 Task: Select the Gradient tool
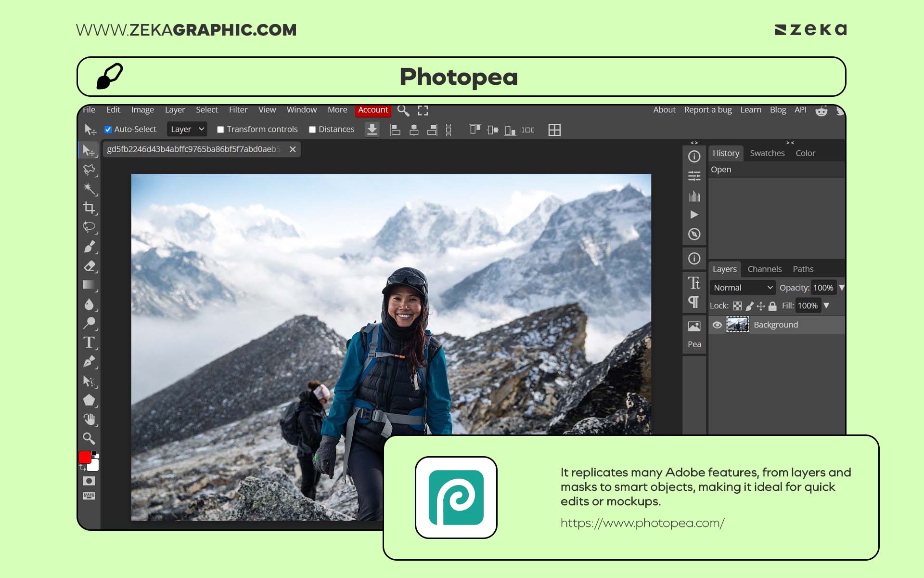[89, 285]
